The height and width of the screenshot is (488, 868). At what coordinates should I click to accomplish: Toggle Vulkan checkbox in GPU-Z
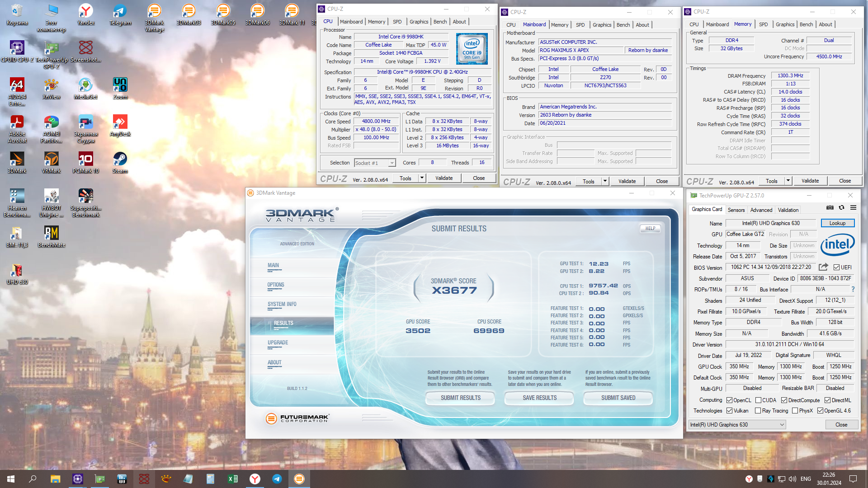tap(729, 411)
